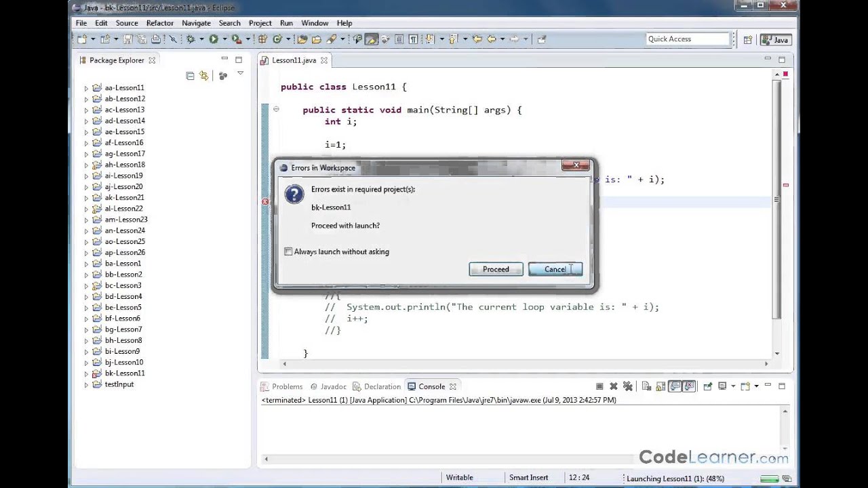Viewport: 868px width, 488px height.
Task: Click the Debug bug icon
Action: pyautogui.click(x=191, y=39)
